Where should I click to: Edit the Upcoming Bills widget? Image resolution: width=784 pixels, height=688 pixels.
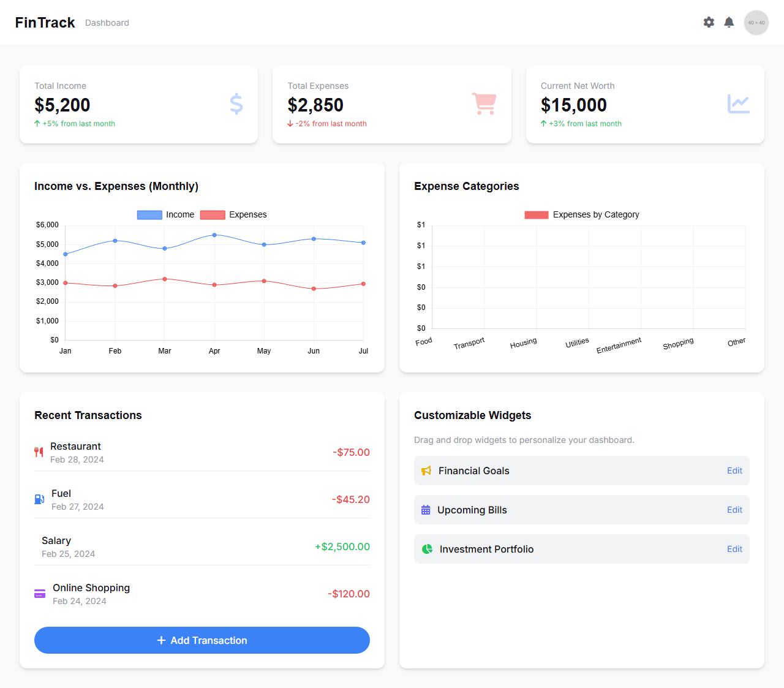(734, 510)
